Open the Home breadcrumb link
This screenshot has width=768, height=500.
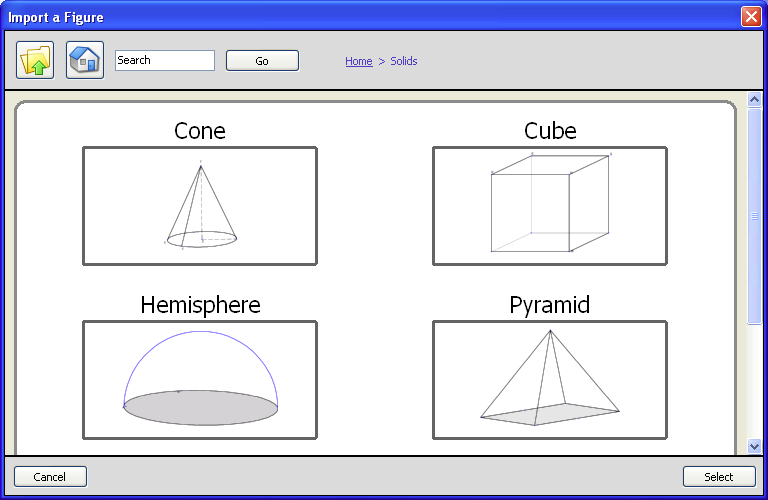(359, 61)
